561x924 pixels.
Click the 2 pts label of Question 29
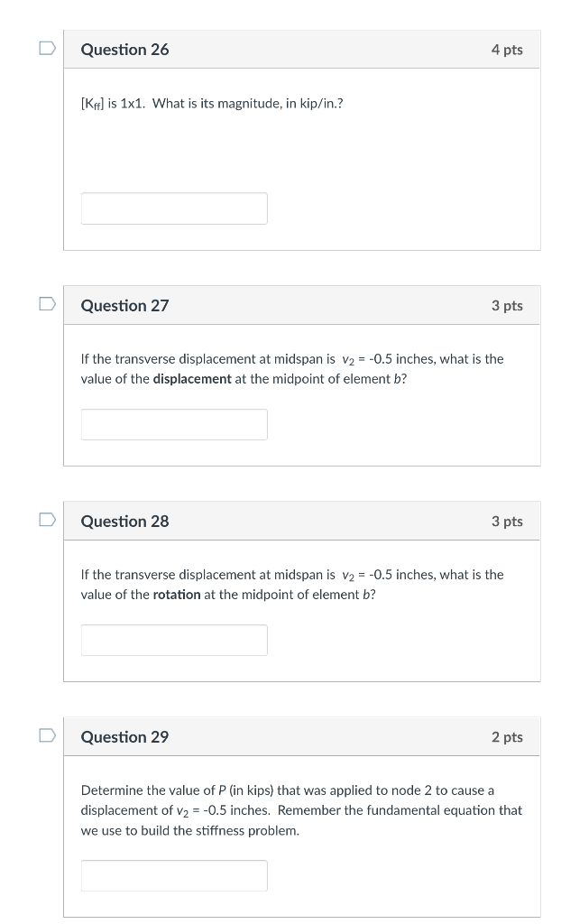point(507,736)
